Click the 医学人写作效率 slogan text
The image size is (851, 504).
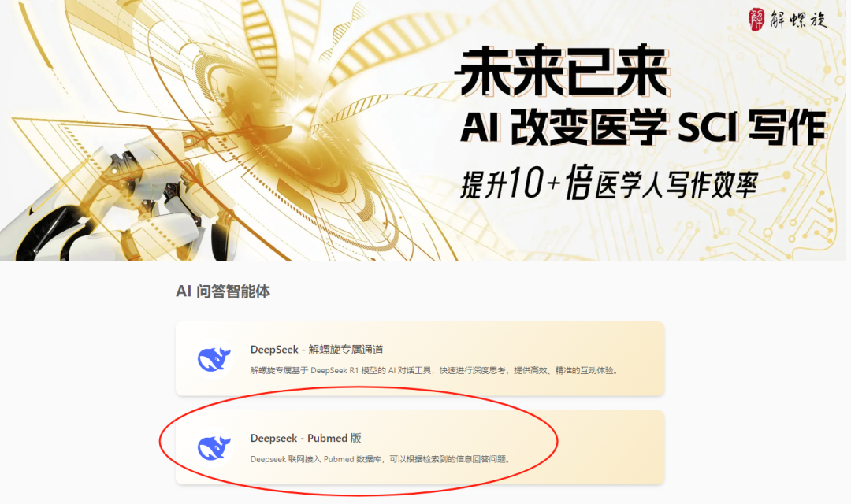(x=676, y=186)
